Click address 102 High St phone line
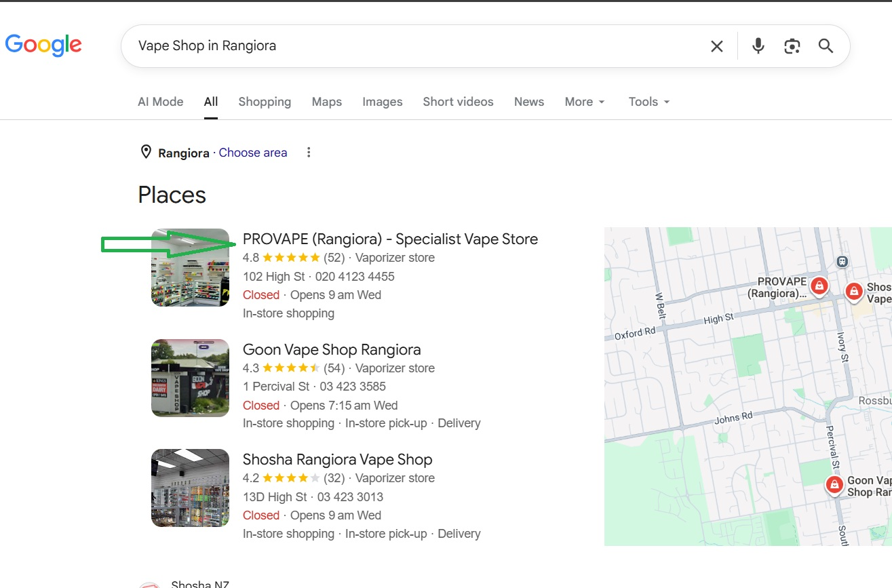The height and width of the screenshot is (588, 892). [x=318, y=277]
